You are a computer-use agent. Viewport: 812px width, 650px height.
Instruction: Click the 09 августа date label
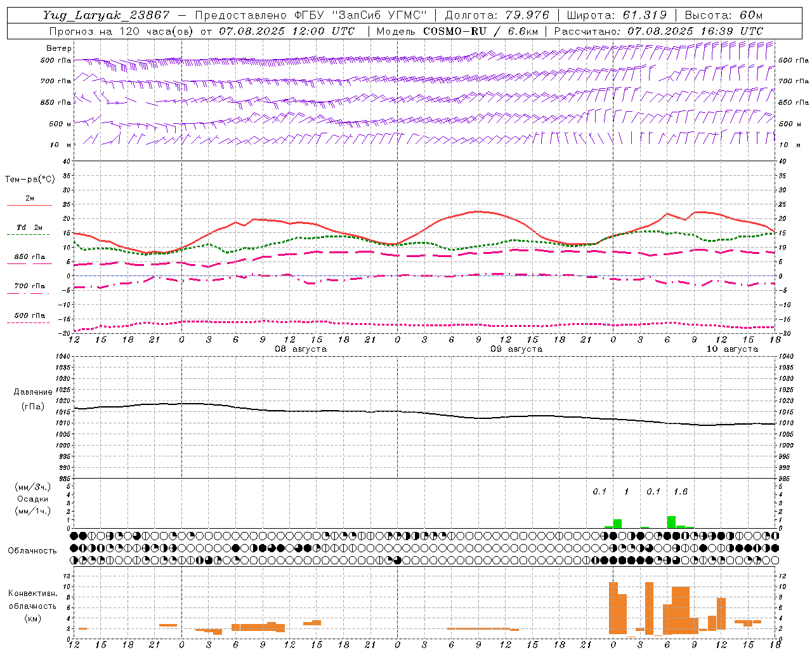pos(516,349)
